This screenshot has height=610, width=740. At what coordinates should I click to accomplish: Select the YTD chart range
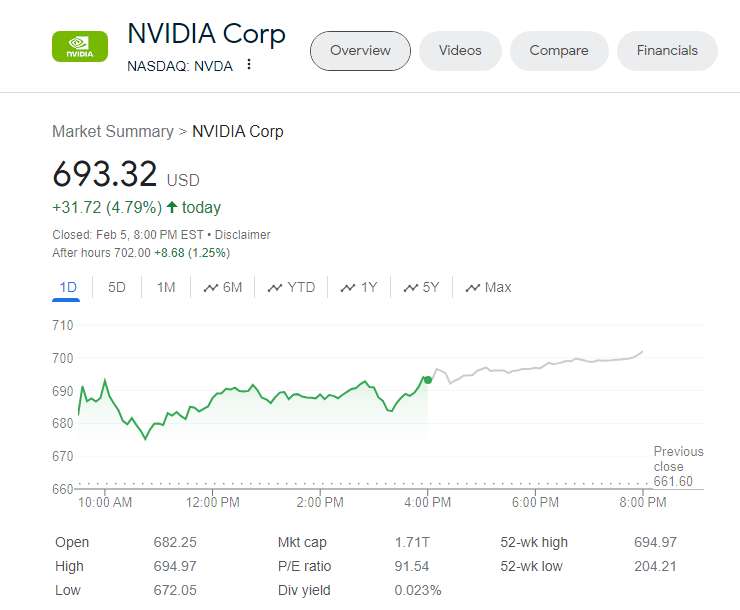(x=290, y=287)
